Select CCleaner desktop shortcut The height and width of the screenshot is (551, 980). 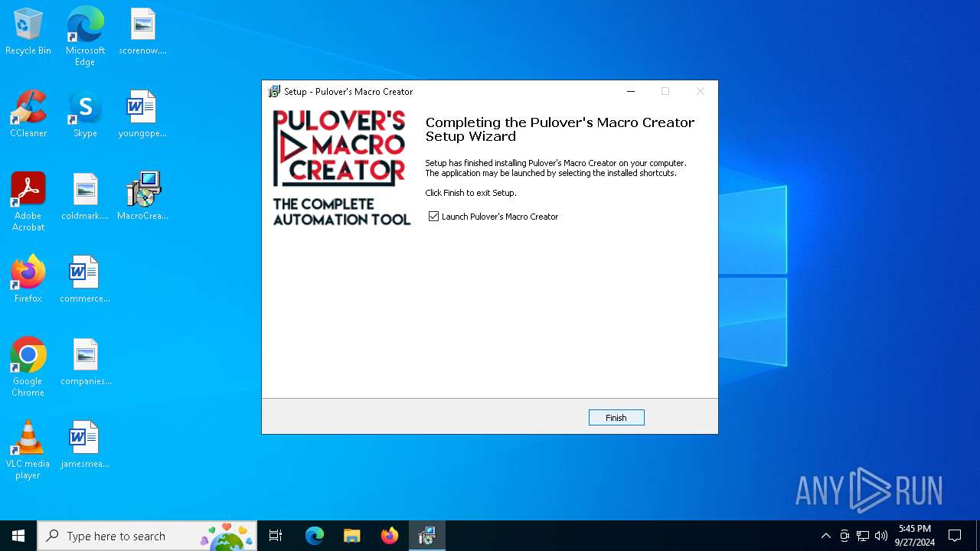(x=28, y=115)
